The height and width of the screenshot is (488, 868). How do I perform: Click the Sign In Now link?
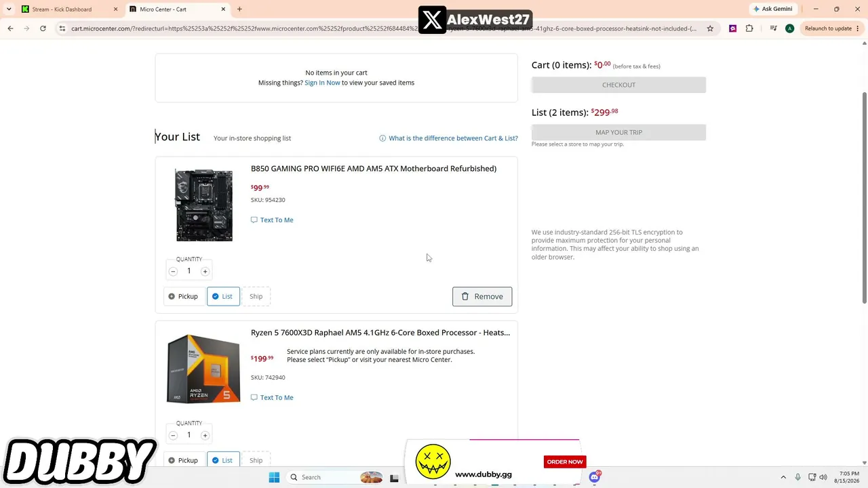pos(322,83)
